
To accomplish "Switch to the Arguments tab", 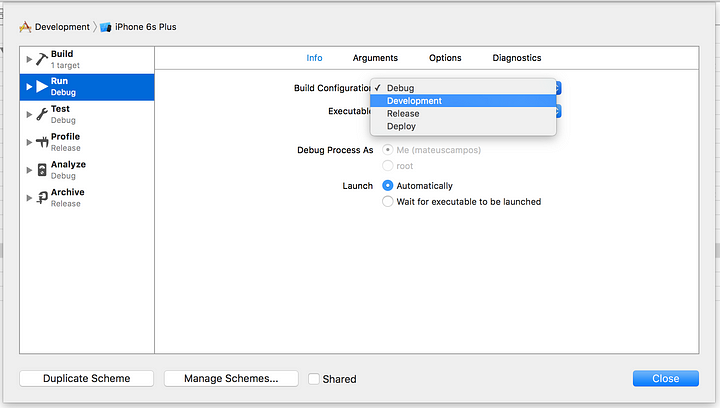I will [375, 58].
